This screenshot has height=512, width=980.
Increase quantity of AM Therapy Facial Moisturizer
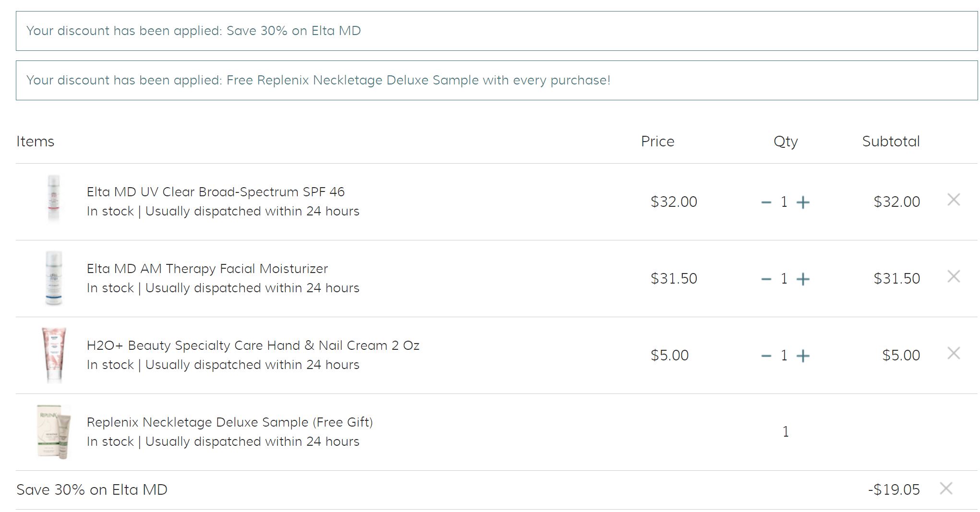pyautogui.click(x=803, y=279)
